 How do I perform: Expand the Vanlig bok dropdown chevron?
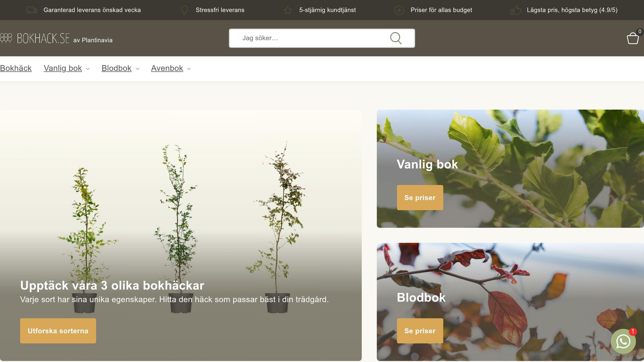[x=88, y=69]
